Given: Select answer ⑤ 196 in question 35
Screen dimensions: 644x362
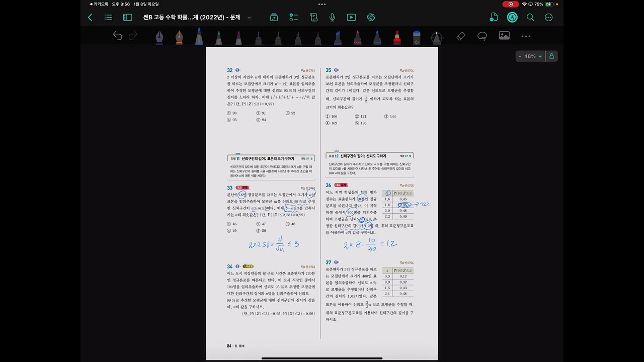Looking at the screenshot, I should 361,123.
